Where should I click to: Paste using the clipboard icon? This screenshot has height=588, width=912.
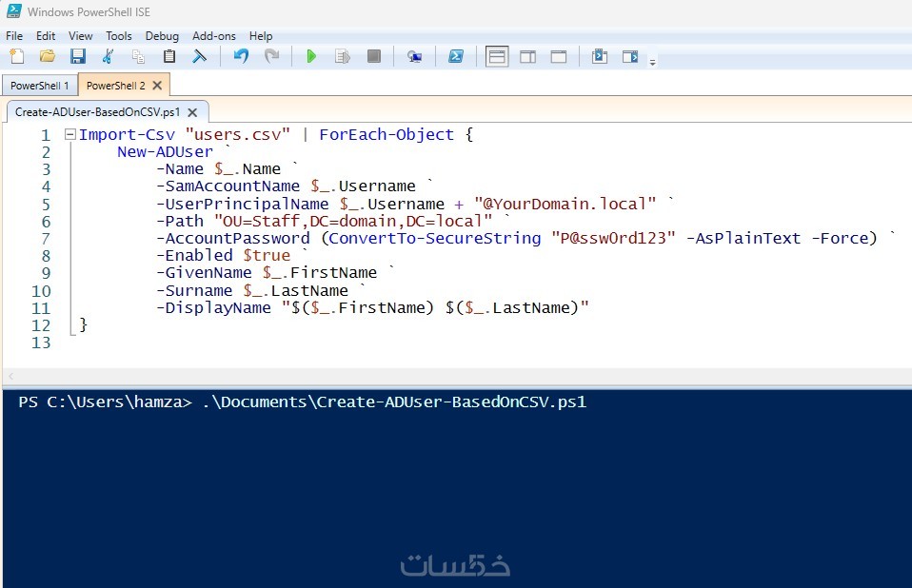169,56
